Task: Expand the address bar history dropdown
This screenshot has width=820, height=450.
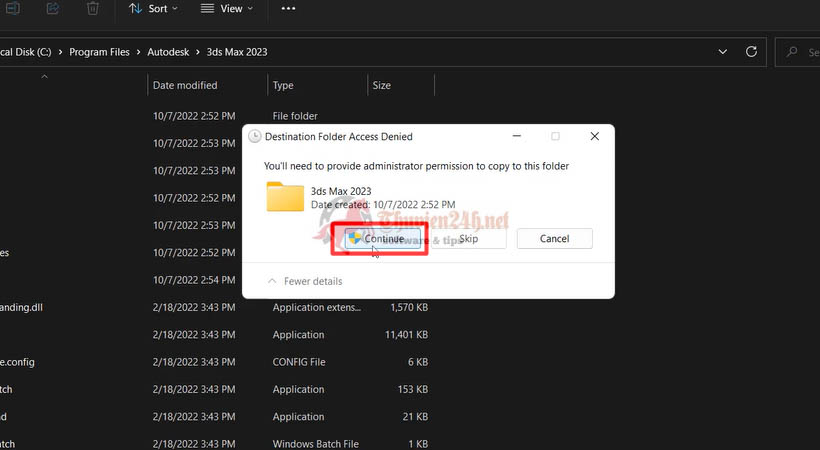Action: point(723,51)
